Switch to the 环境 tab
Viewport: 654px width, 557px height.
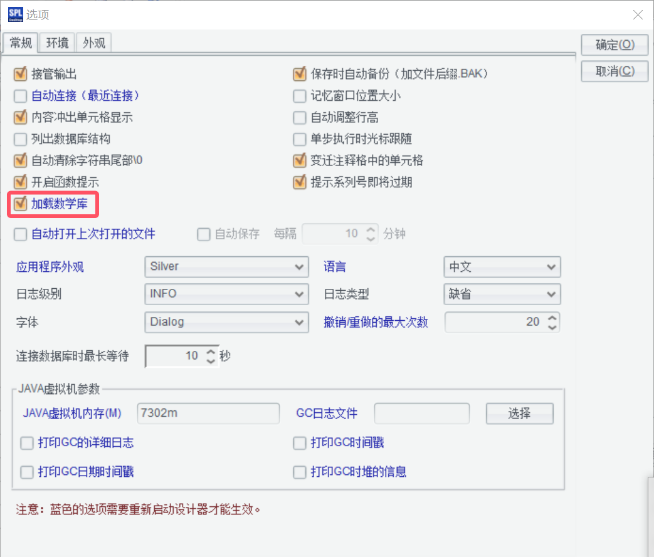(57, 43)
